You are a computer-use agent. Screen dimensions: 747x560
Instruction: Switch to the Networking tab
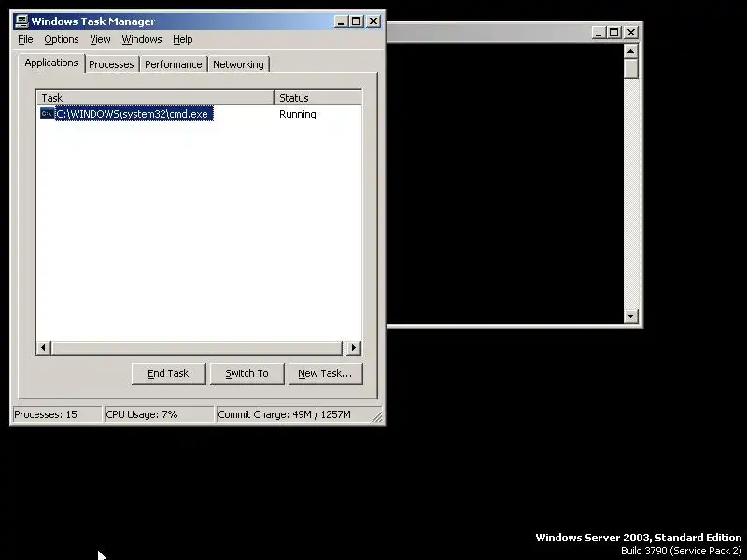pyautogui.click(x=238, y=64)
